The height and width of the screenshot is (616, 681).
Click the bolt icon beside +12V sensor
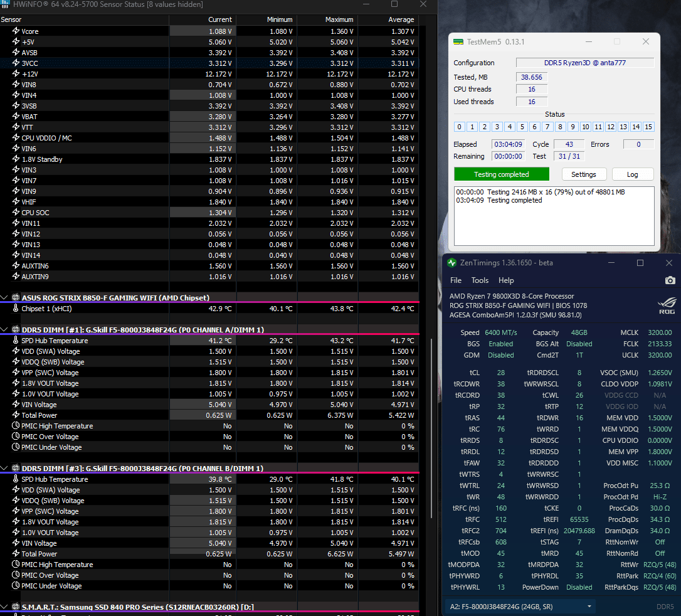pos(16,74)
